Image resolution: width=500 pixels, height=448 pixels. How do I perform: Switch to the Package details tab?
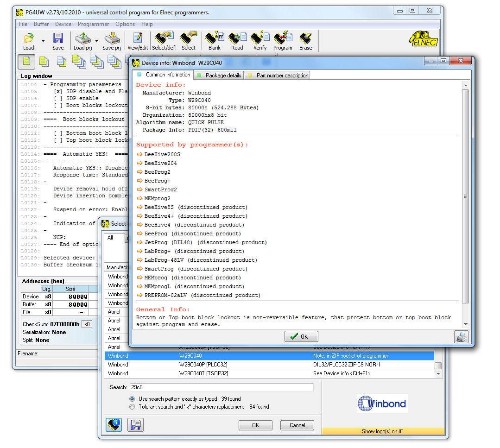pyautogui.click(x=219, y=76)
